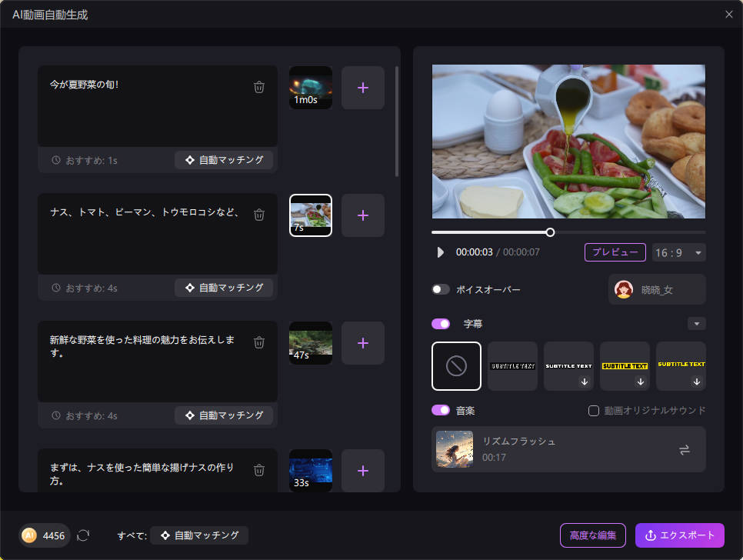Click the AI coin badge showing 4456
This screenshot has height=560, width=743.
coord(44,535)
